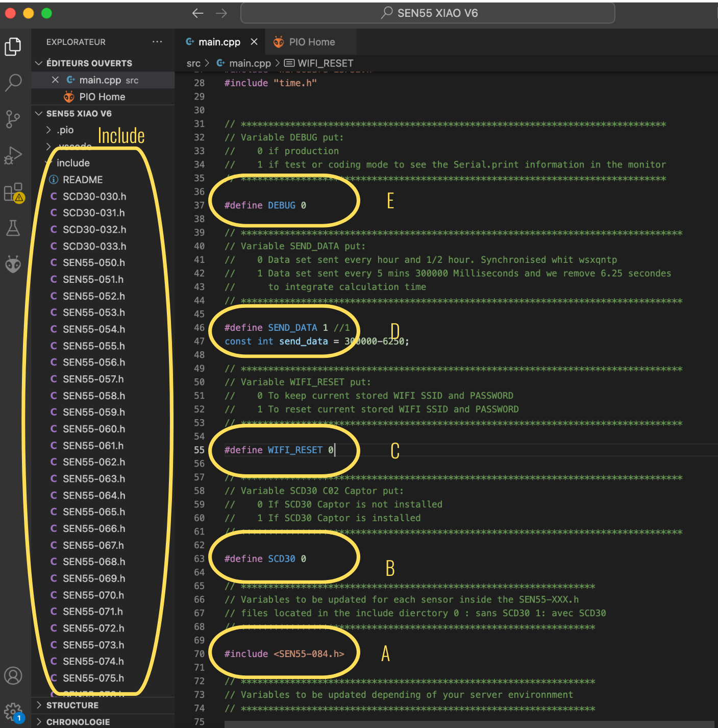Close the main.cpp editor tab

(x=254, y=42)
